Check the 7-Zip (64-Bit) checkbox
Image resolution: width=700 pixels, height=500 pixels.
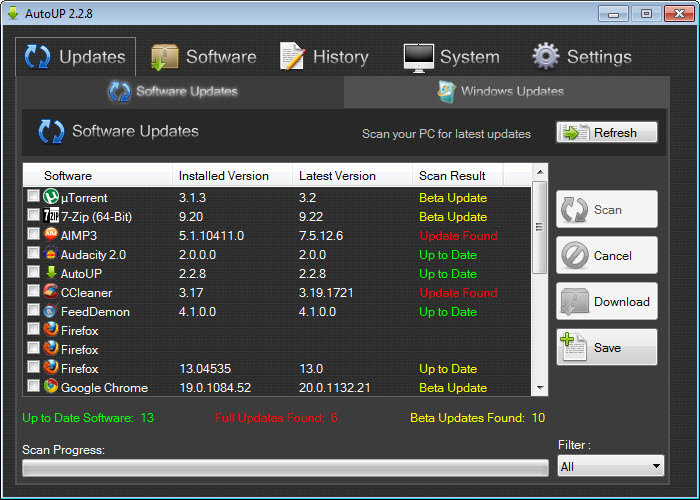[33, 215]
